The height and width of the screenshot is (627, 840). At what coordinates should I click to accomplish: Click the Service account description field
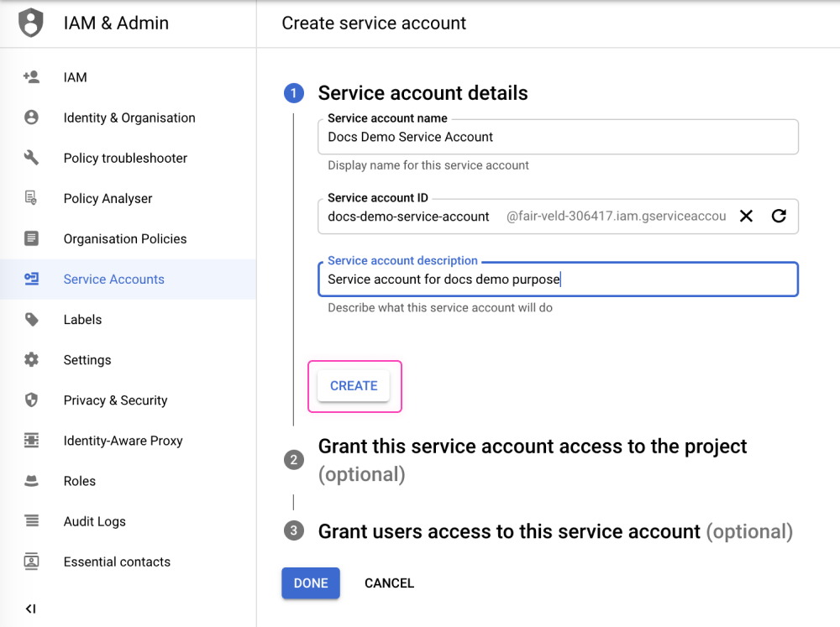click(x=558, y=279)
